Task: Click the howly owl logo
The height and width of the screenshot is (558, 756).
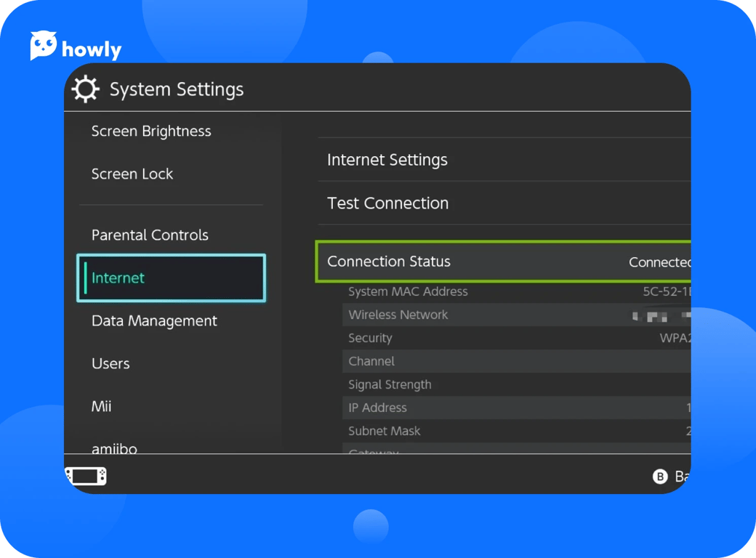Action: coord(44,46)
